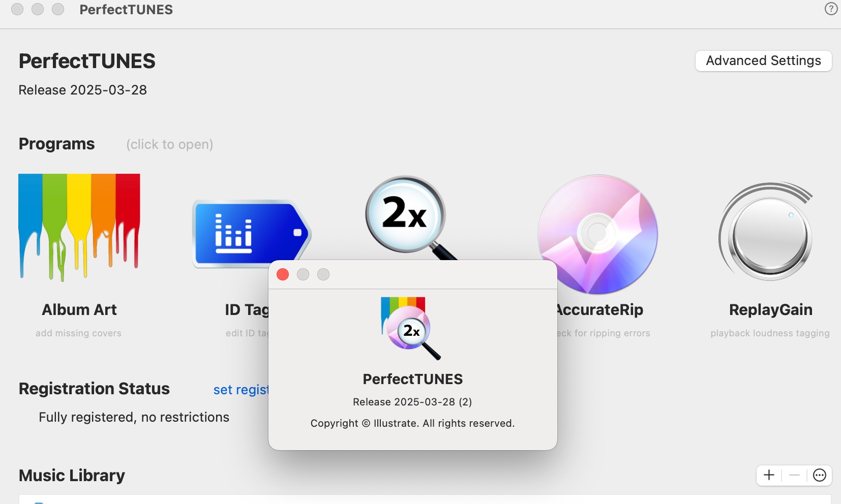Open the ReplayGain knob icon
The image size is (841, 504).
pos(766,231)
